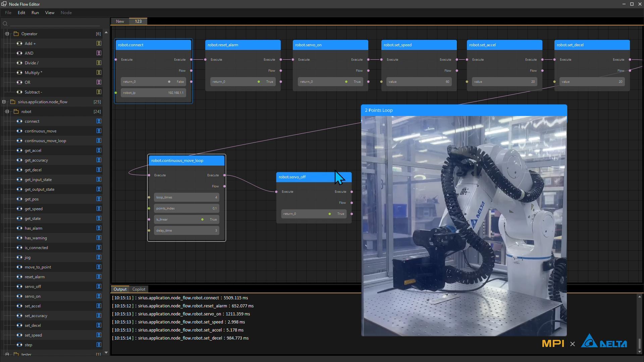Click the robot_ip field showing 192.168.1.1

[153, 93]
